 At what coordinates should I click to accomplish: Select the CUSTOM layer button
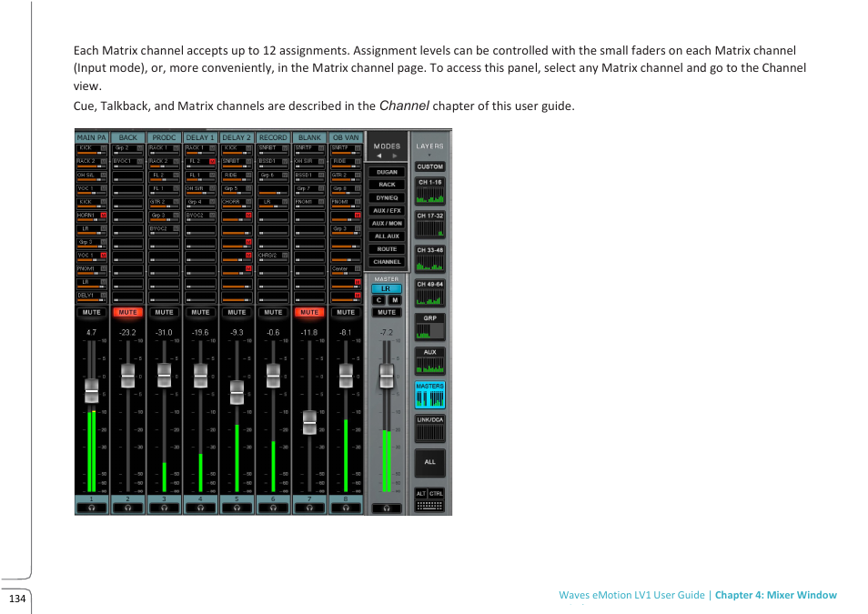(430, 166)
